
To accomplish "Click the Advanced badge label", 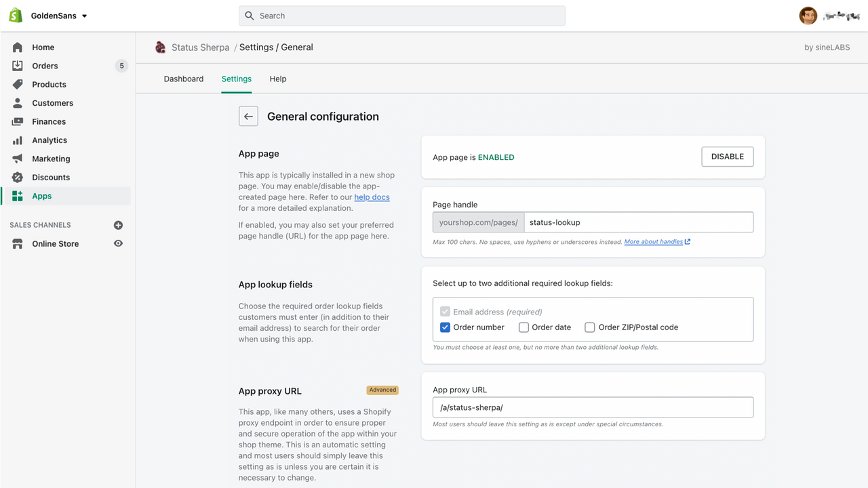I will [x=382, y=390].
